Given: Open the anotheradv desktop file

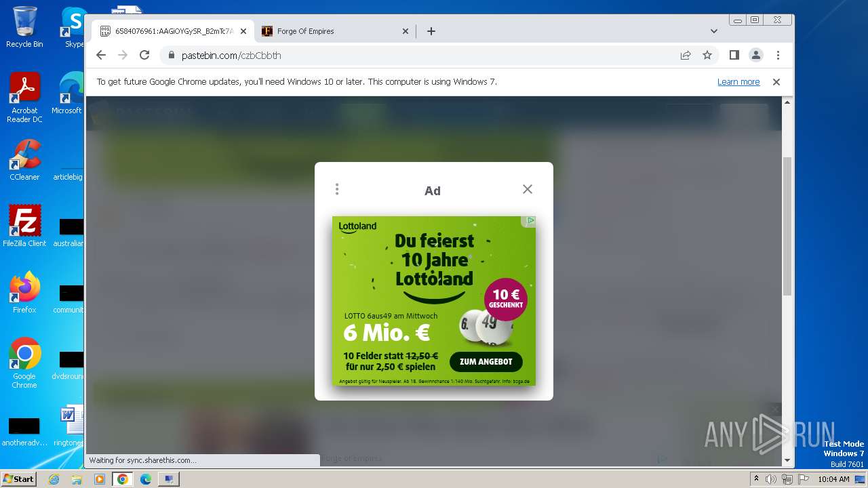Looking at the screenshot, I should tap(24, 431).
